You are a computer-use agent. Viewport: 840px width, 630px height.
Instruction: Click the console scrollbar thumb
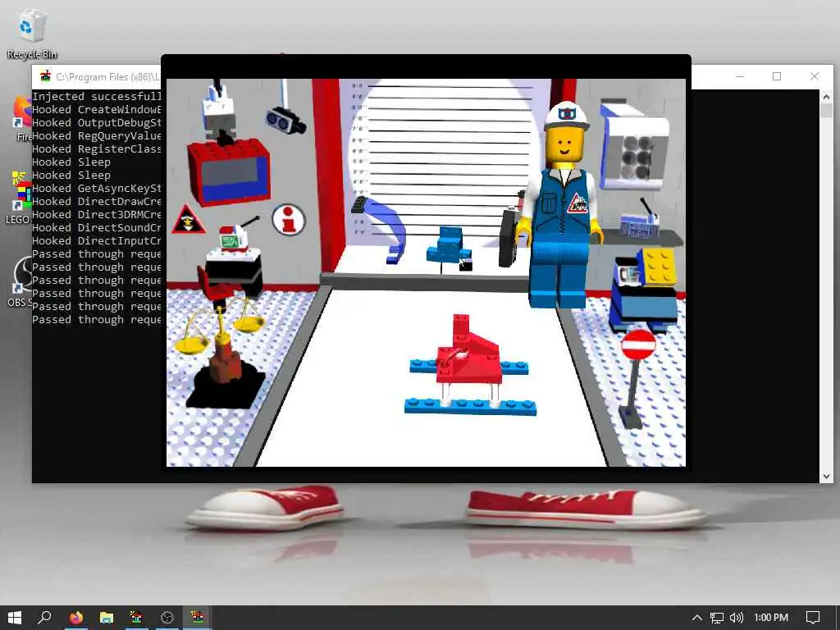coord(826,111)
